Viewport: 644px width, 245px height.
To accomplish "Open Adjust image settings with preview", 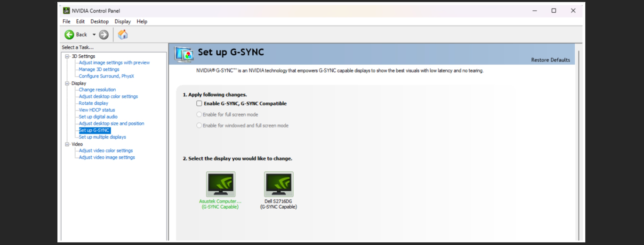I will point(114,62).
